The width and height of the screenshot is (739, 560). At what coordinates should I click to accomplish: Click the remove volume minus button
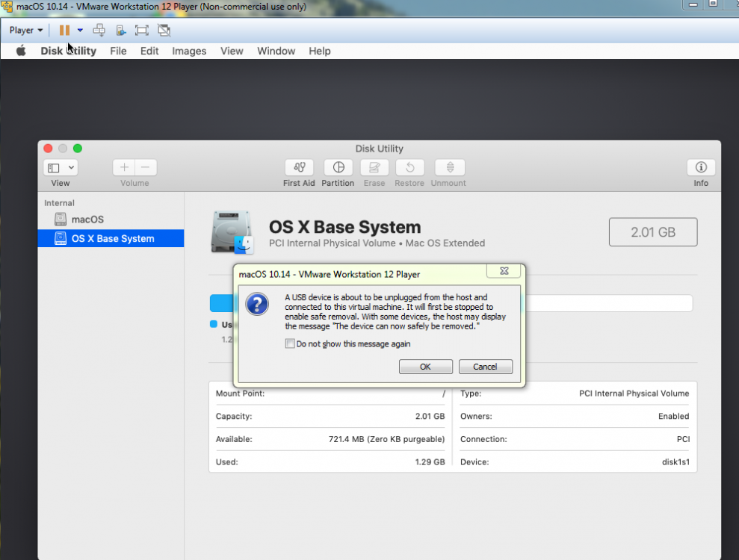(x=146, y=168)
